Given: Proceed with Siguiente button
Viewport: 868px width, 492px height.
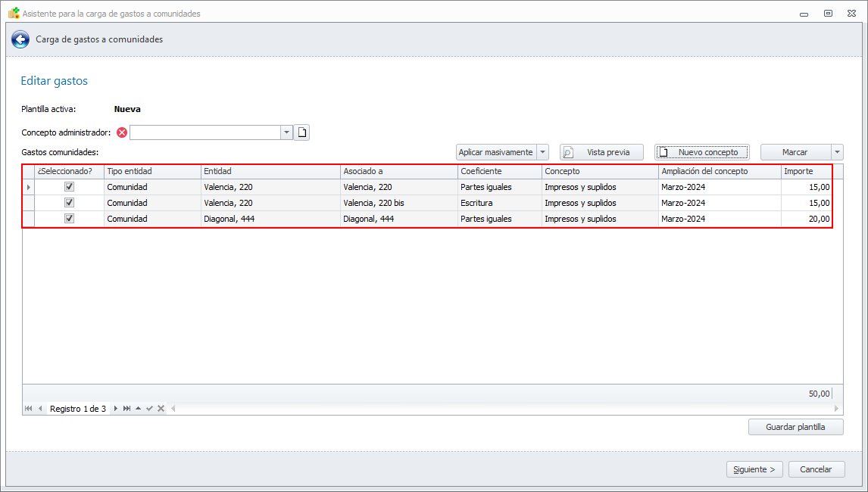Looking at the screenshot, I should coord(754,469).
